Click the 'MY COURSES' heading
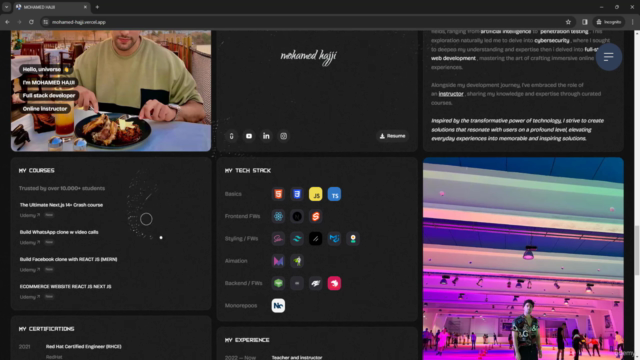Image resolution: width=640 pixels, height=360 pixels. point(37,171)
